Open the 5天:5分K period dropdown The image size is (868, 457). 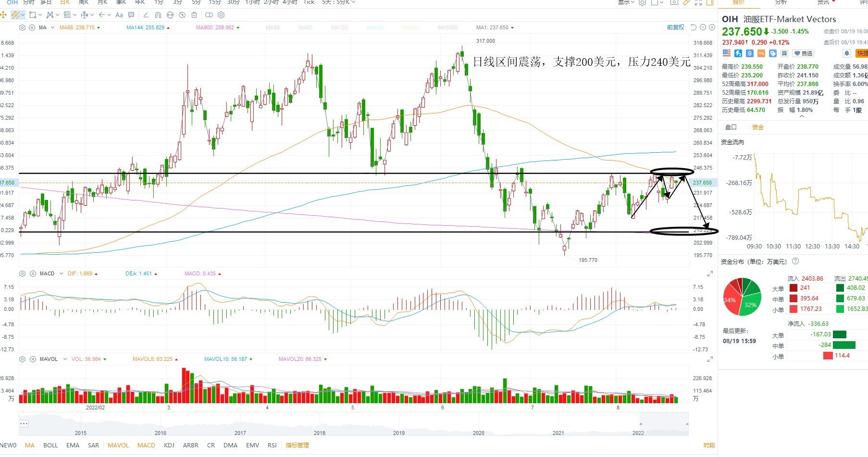pyautogui.click(x=338, y=2)
